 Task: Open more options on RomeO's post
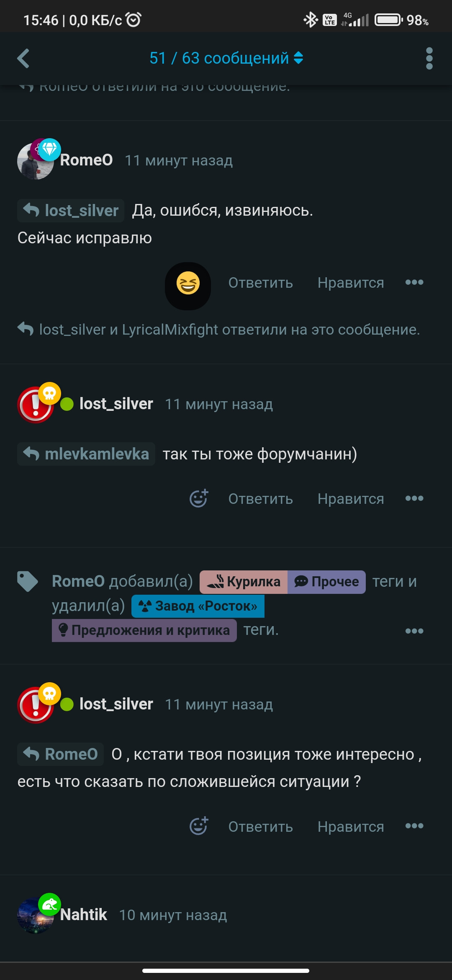(x=414, y=282)
